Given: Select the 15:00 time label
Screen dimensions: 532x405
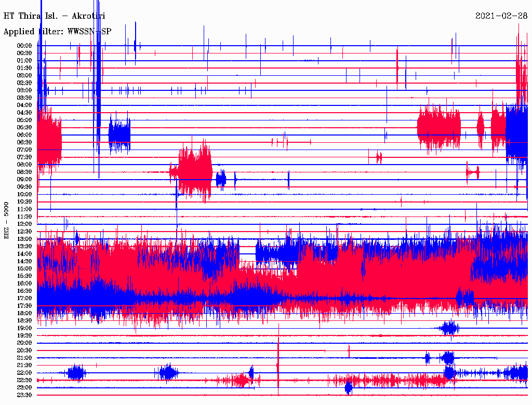Looking at the screenshot, I should tap(24, 268).
